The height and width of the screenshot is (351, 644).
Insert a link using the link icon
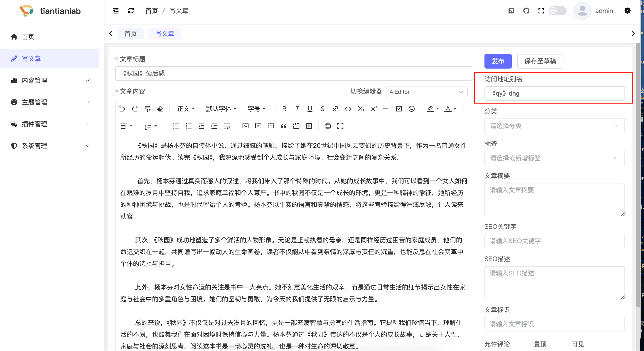(x=335, y=109)
